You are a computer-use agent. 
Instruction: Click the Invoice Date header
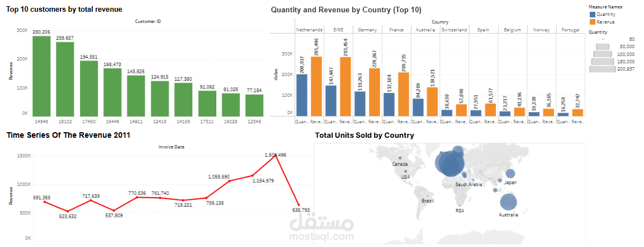click(x=171, y=146)
